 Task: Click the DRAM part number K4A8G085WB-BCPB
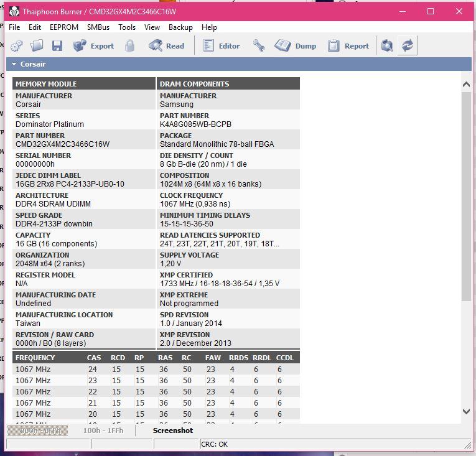(x=195, y=124)
